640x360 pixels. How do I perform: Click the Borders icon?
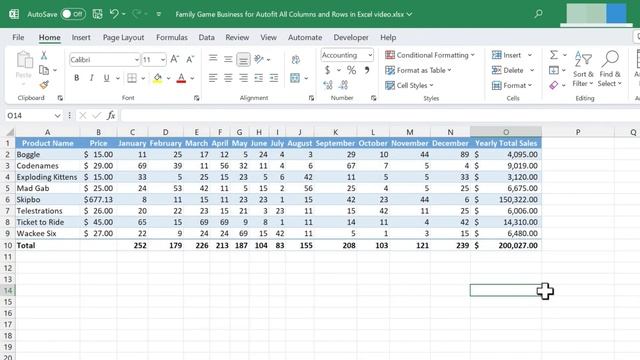[132, 78]
